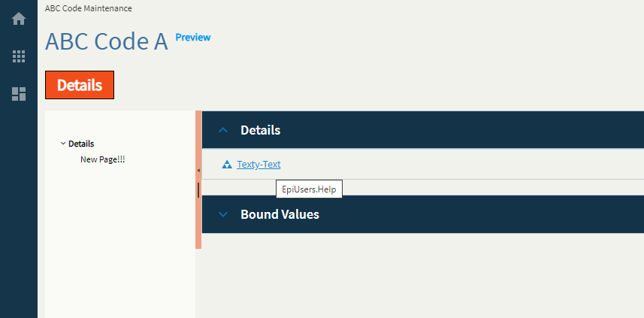Select the orange Details tab
Viewport: 644px width, 318px height.
pos(80,85)
